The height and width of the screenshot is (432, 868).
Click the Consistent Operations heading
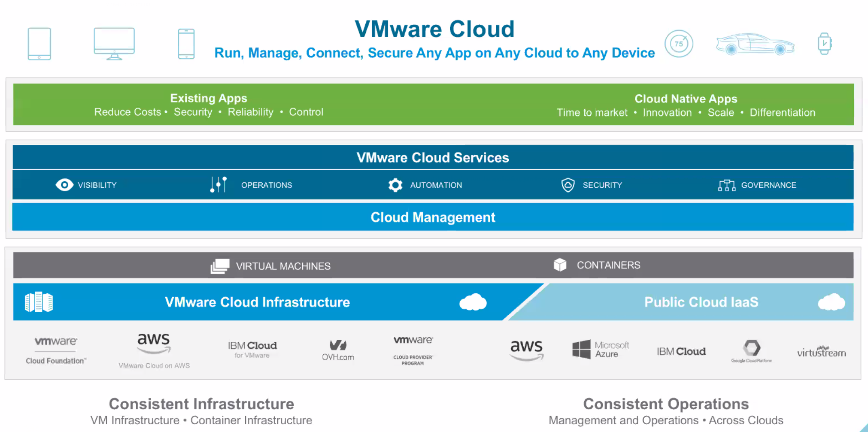pyautogui.click(x=666, y=404)
